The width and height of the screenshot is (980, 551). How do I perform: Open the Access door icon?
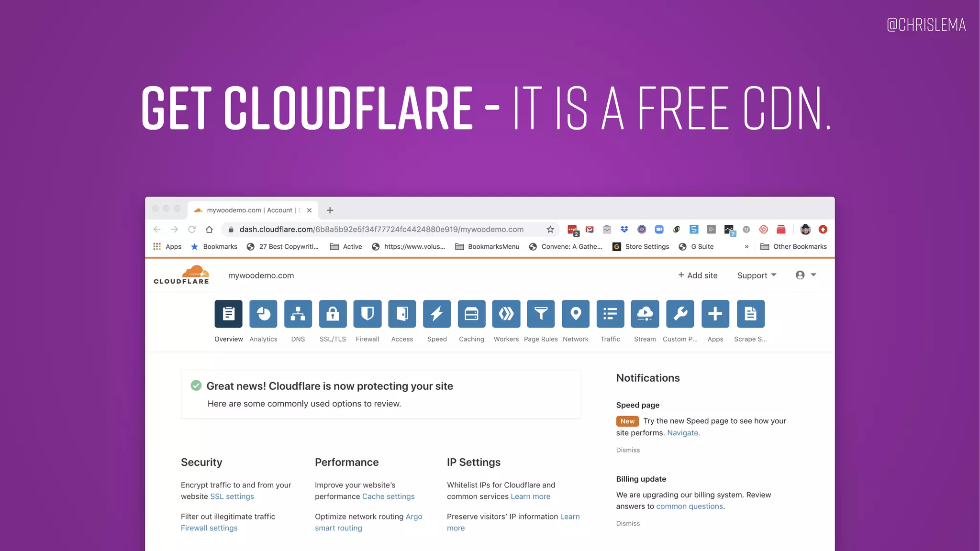pos(402,314)
